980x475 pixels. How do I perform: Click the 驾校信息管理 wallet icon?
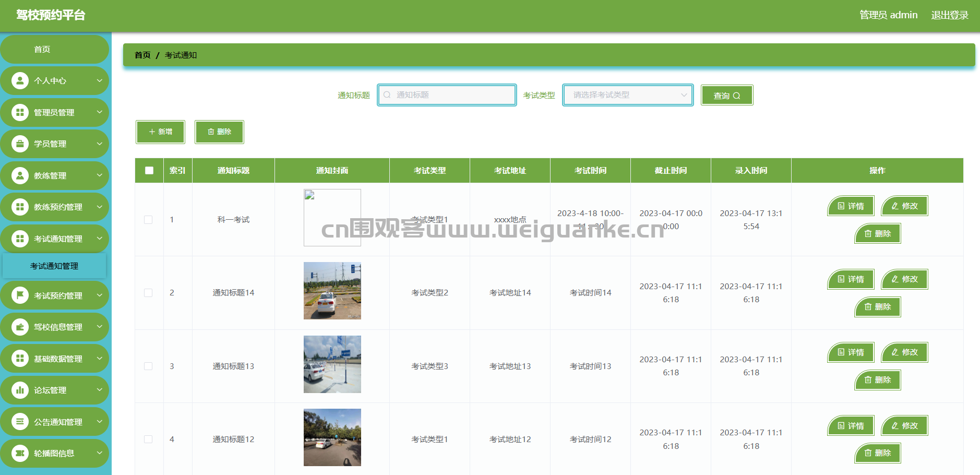pyautogui.click(x=20, y=327)
